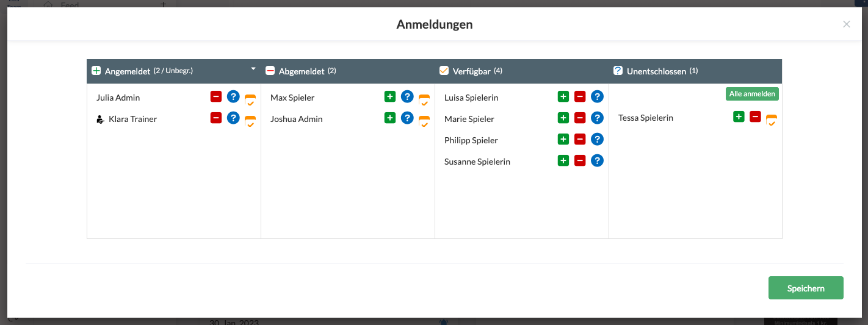868x325 pixels.
Task: Save registrations with Speichern button
Action: pos(805,288)
